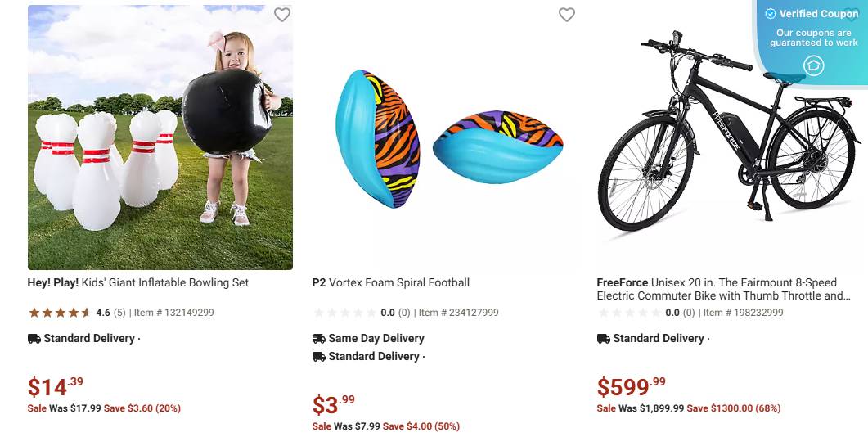Favorite the inflatable bowling set with heart icon
868x446 pixels.
point(282,15)
